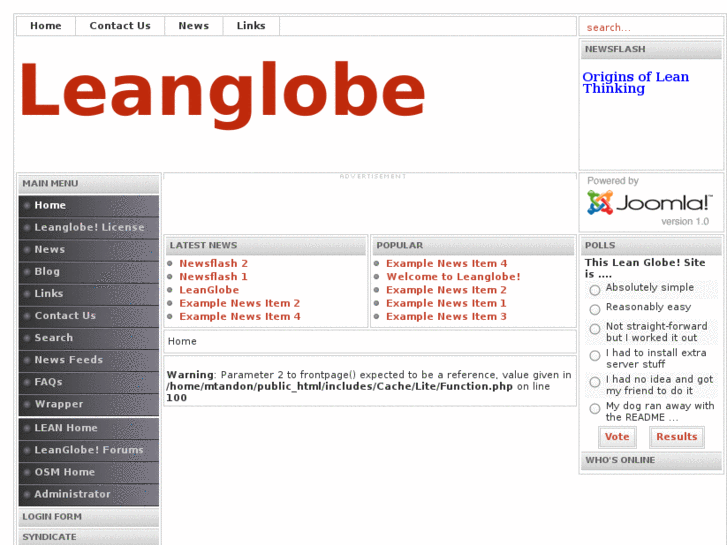Open 'Leanglobe! License' in the Main Menu

(x=89, y=227)
